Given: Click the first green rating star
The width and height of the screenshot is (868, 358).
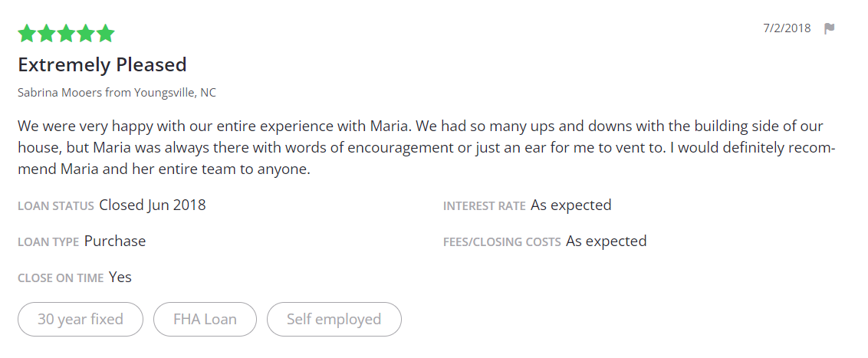Looking at the screenshot, I should point(27,33).
